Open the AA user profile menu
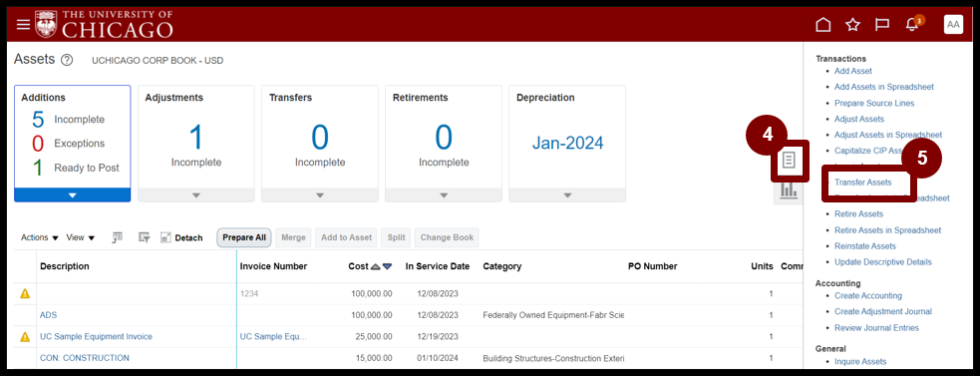This screenshot has height=376, width=980. coord(953,24)
